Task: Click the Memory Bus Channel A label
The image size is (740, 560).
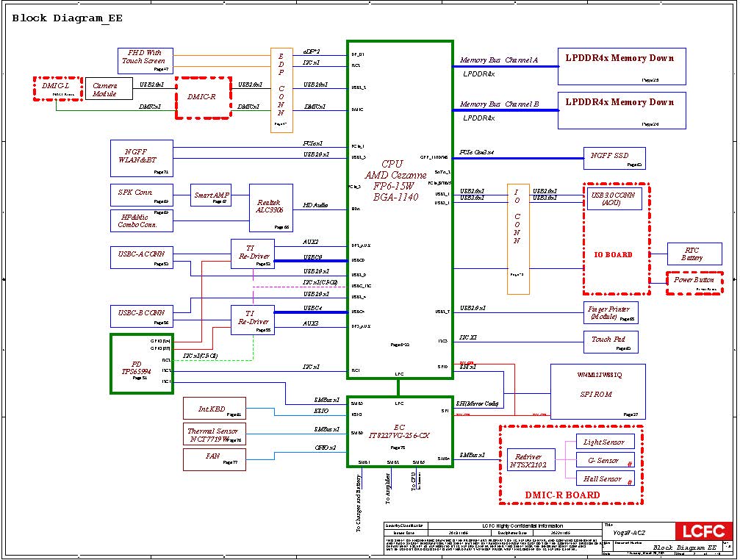Action: point(499,60)
